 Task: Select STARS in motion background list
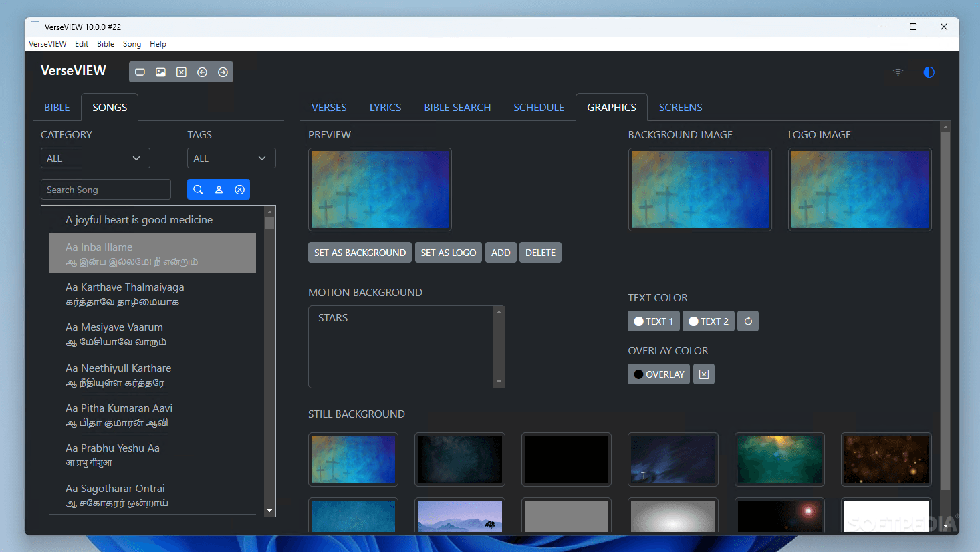tap(401, 318)
